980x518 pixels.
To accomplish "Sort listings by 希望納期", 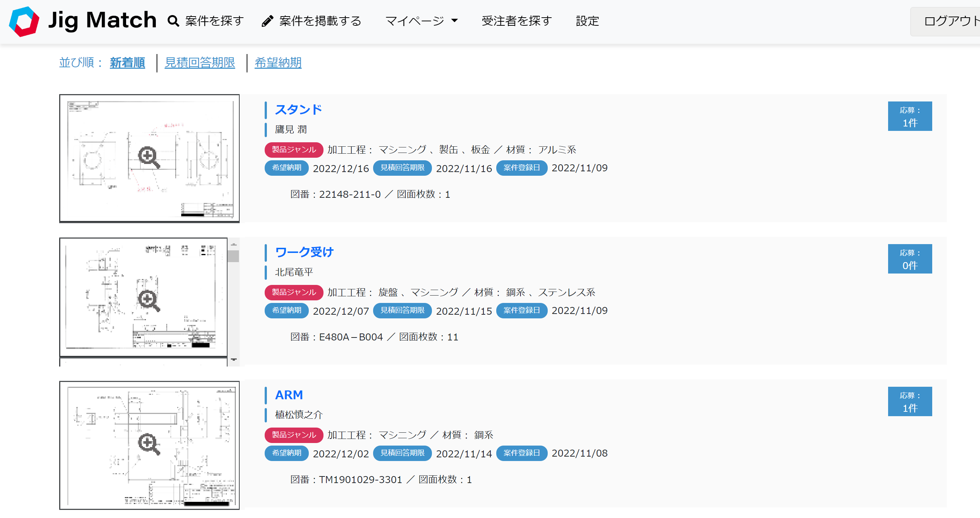I will click(x=278, y=63).
